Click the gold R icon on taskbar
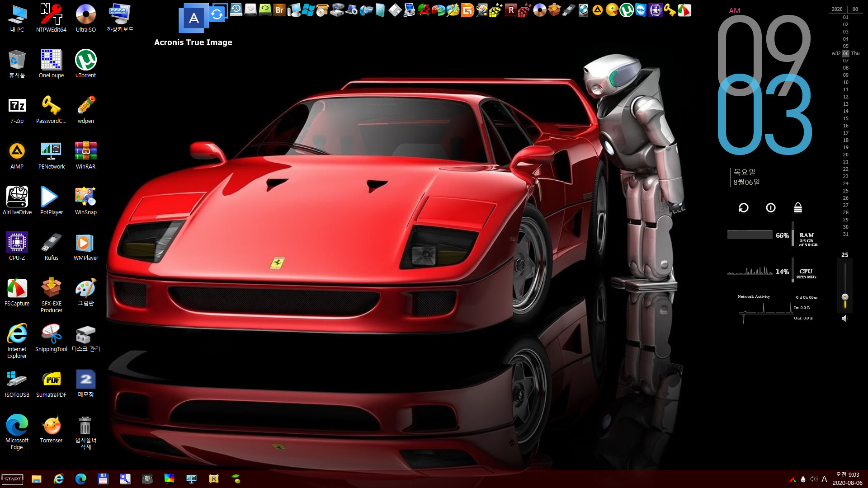 tap(214, 479)
